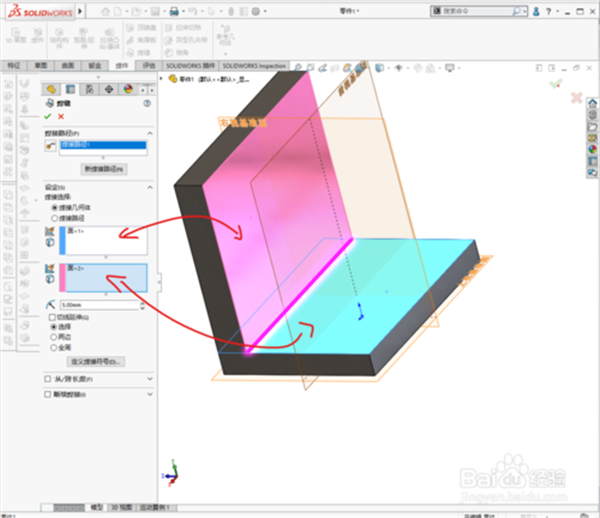600x518 pixels.
Task: Switch to the 钣金 ribbon tab
Action: pos(95,66)
